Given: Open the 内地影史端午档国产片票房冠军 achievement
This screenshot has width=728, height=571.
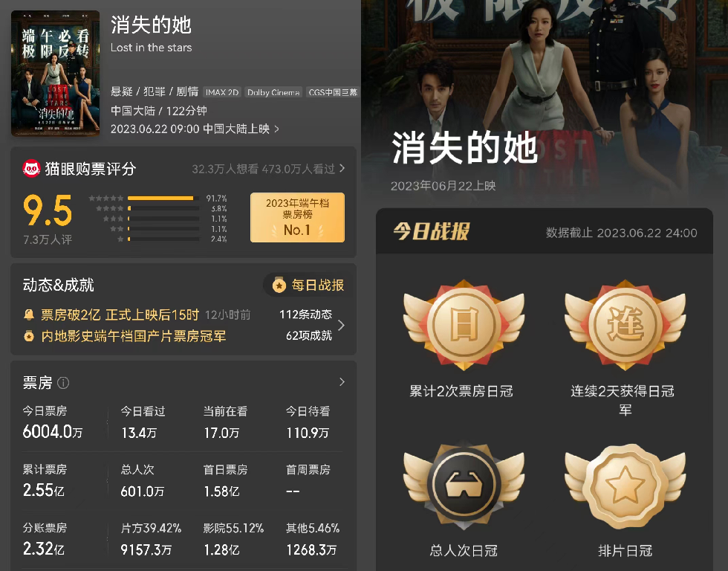Looking at the screenshot, I should click(133, 336).
